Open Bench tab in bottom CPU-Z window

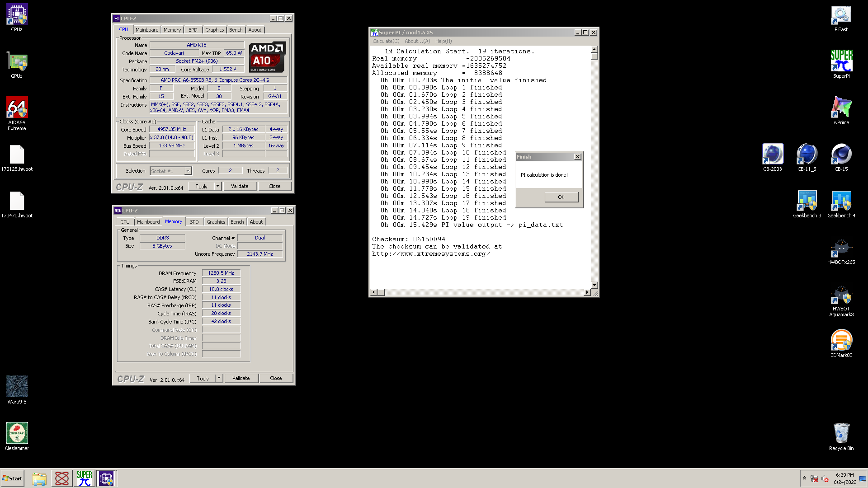coord(237,222)
